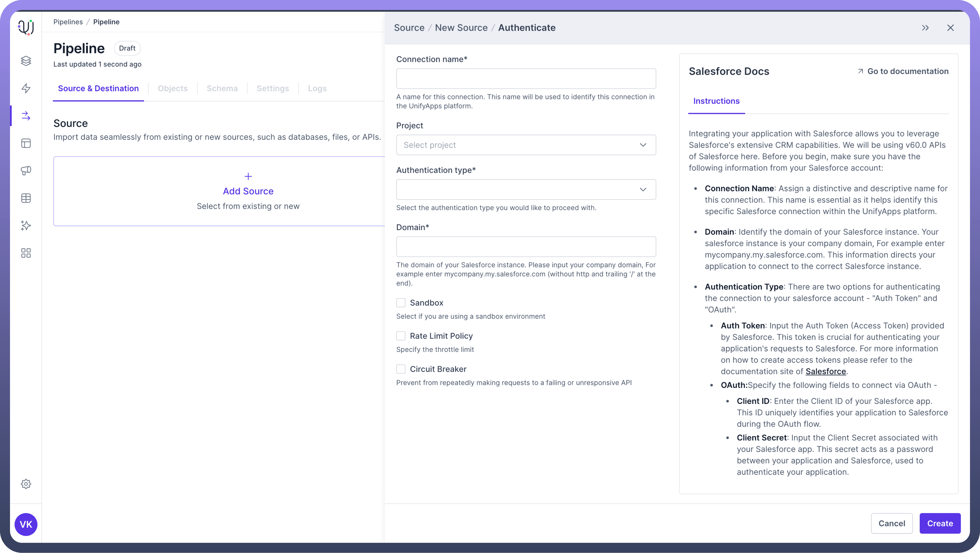The height and width of the screenshot is (553, 980).
Task: Click the table grid sidebar icon
Action: (26, 198)
